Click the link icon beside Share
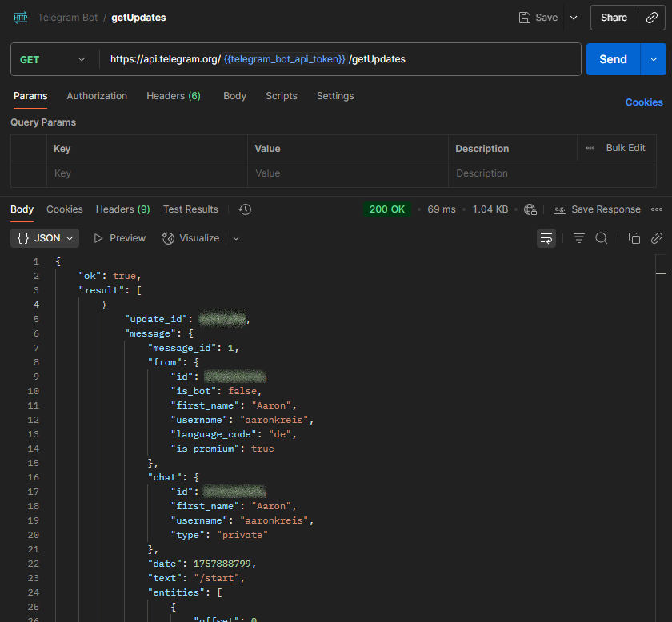The height and width of the screenshot is (622, 672). tap(652, 18)
